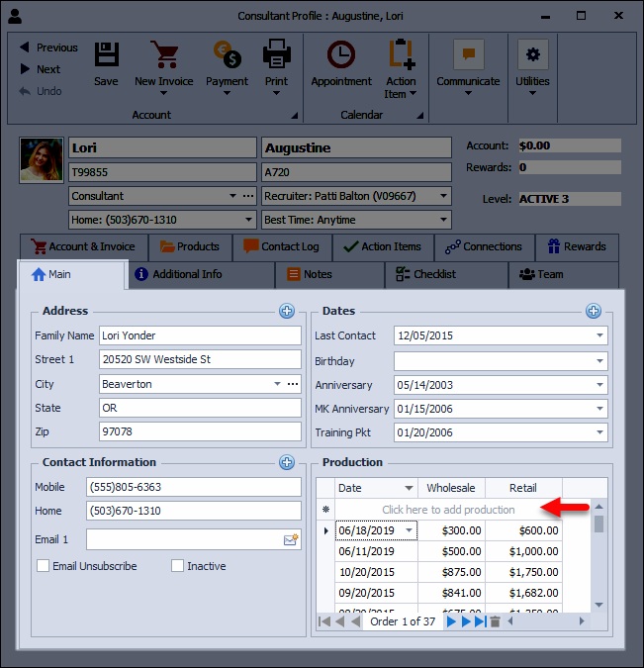Open the Consultant type dropdown
This screenshot has height=668, width=644.
point(233,196)
